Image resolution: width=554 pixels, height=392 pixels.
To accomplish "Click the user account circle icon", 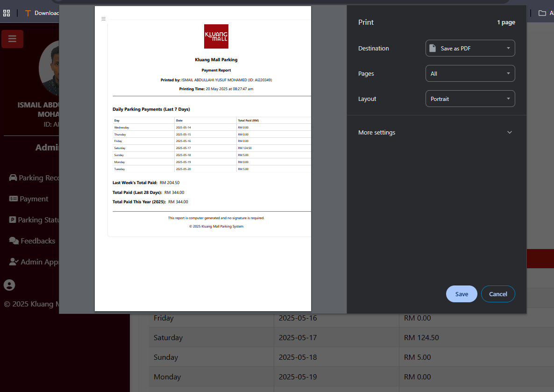I will click(x=9, y=285).
